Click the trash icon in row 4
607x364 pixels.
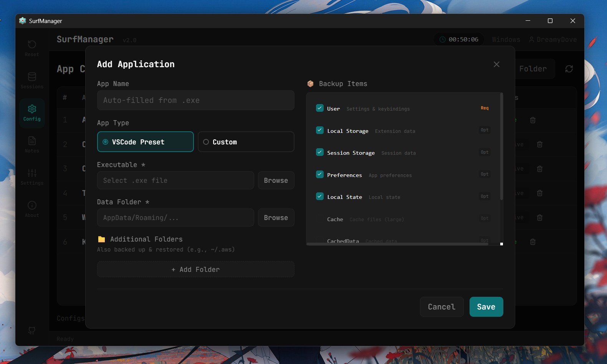539,193
